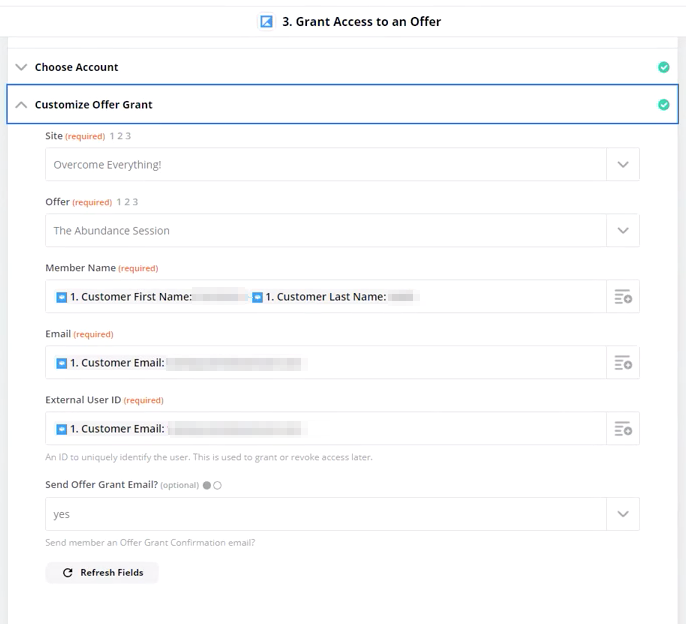The image size is (686, 624).
Task: Click the Customize Offer Grant section header
Action: (x=343, y=105)
